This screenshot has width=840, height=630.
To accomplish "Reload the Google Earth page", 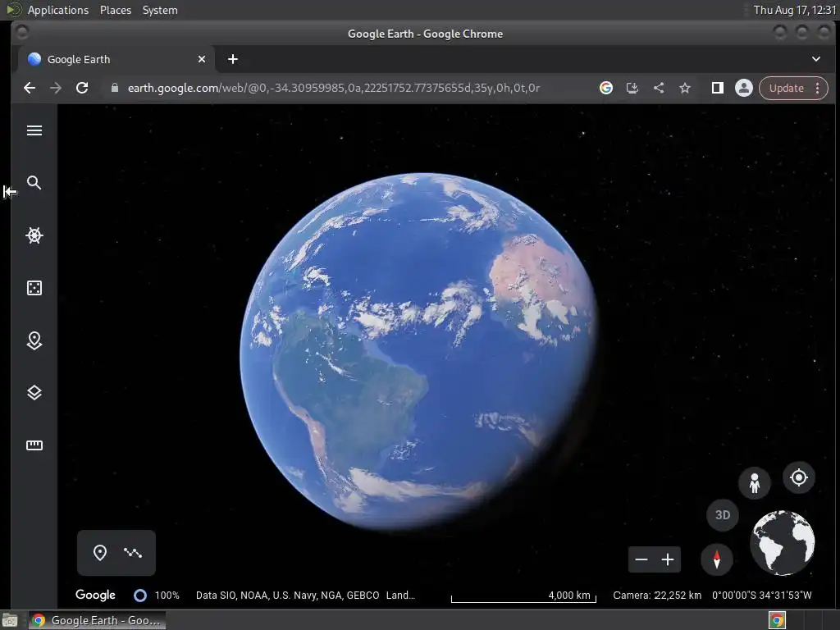I will pos(82,88).
